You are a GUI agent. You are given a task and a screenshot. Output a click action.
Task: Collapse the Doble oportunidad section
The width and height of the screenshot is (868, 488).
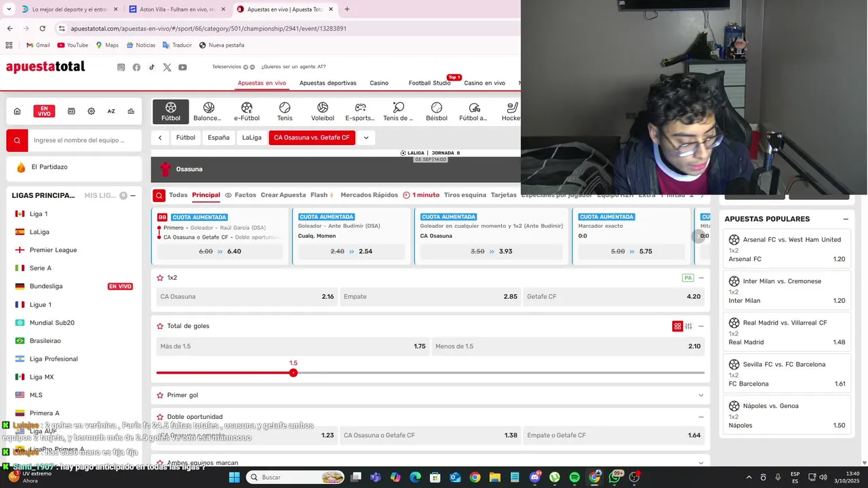(x=701, y=417)
